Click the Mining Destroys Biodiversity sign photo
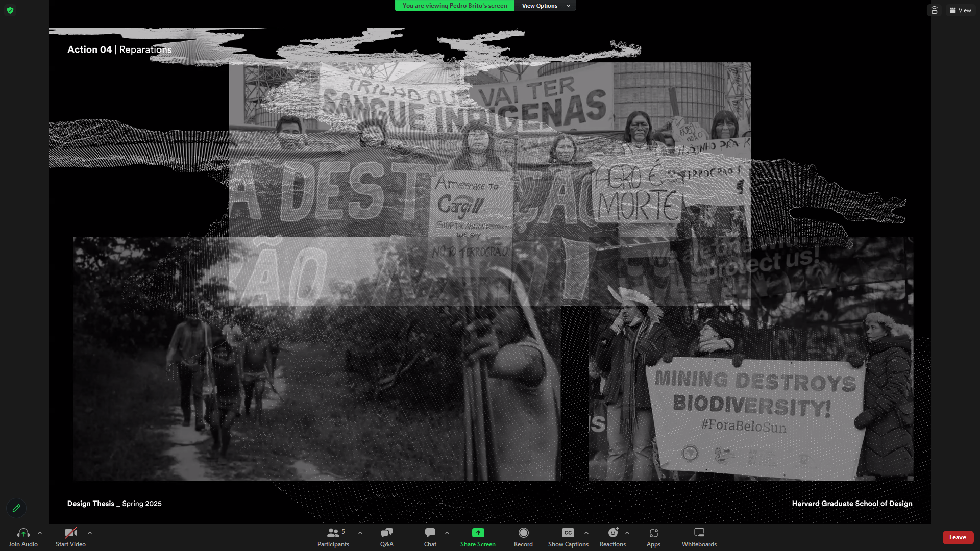Image resolution: width=980 pixels, height=551 pixels. [751, 359]
